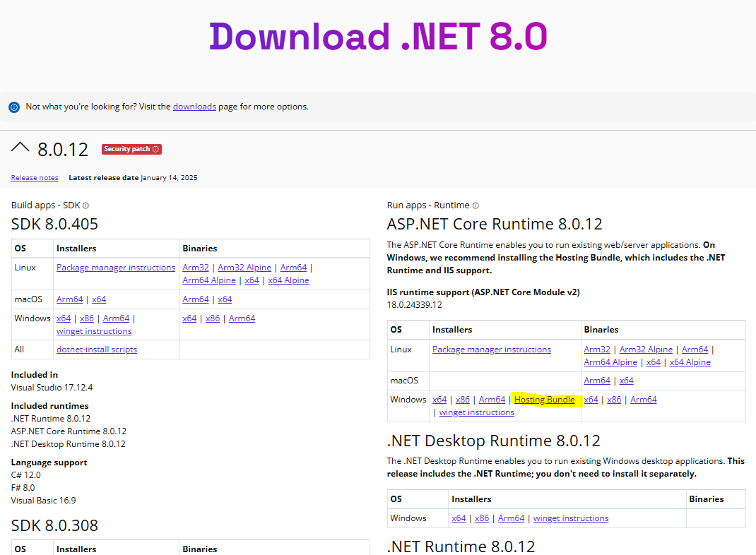
Task: Open winget instructions for .NET Desktop Runtime
Action: pos(570,518)
